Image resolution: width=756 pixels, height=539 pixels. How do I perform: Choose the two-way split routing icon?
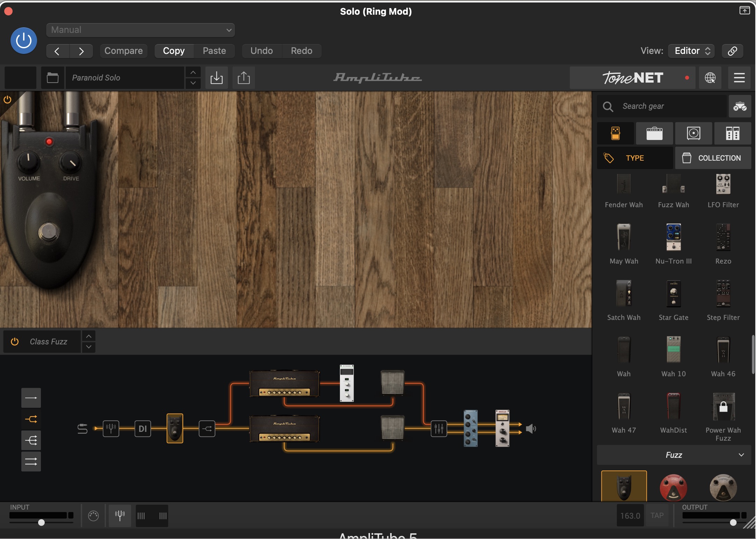click(31, 419)
